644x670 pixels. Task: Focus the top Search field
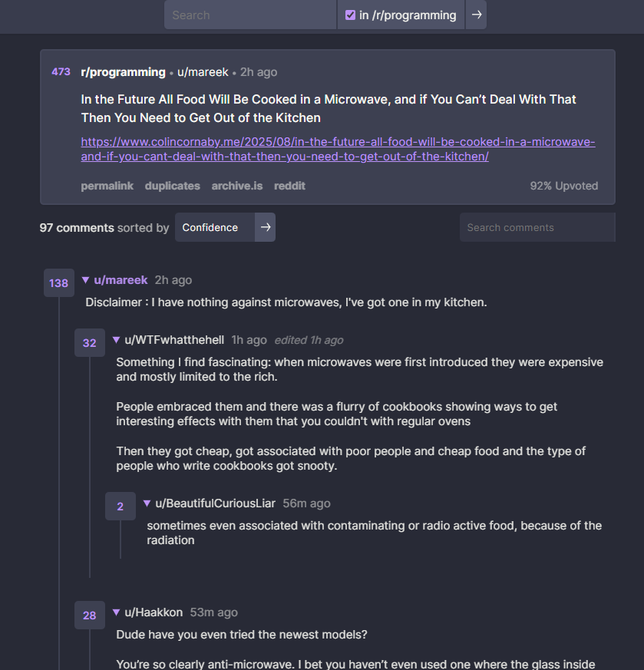[250, 15]
